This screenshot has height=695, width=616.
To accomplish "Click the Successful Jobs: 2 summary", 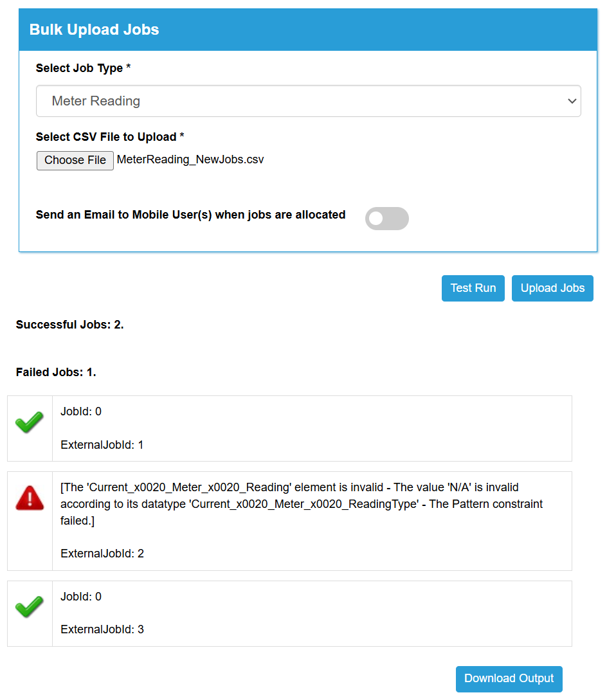I will pyautogui.click(x=69, y=325).
